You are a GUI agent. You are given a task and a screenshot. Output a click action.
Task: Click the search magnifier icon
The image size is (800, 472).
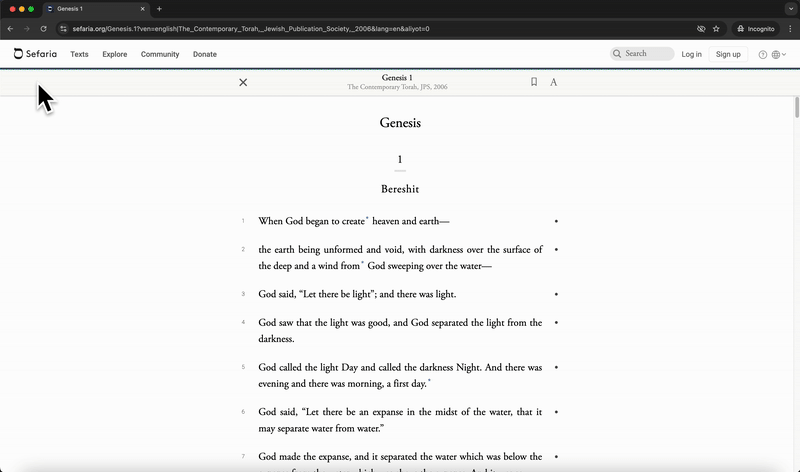coord(617,54)
